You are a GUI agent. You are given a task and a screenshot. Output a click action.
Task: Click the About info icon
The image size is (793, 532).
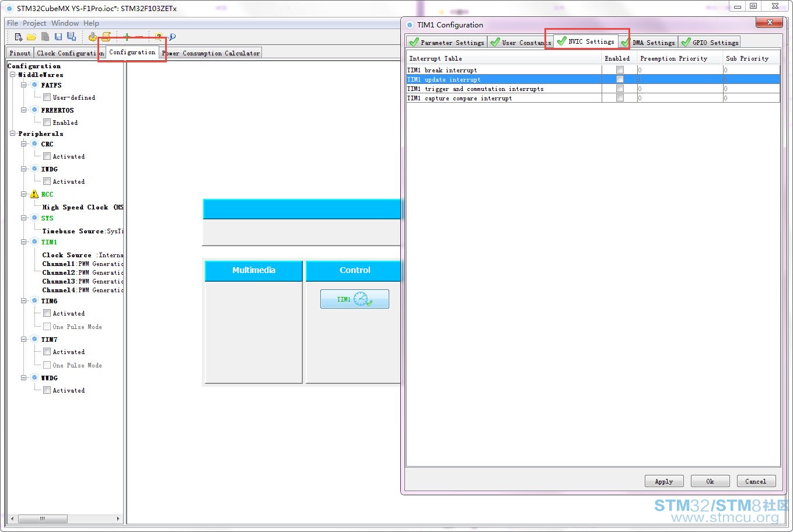(x=172, y=37)
